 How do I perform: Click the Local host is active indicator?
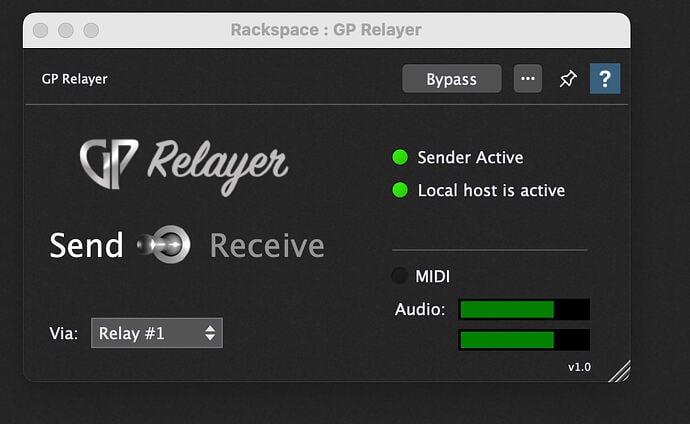click(x=400, y=190)
